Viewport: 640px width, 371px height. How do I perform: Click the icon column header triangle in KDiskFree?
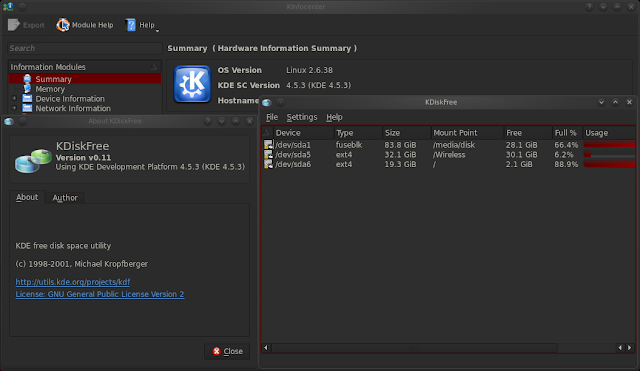coord(267,133)
